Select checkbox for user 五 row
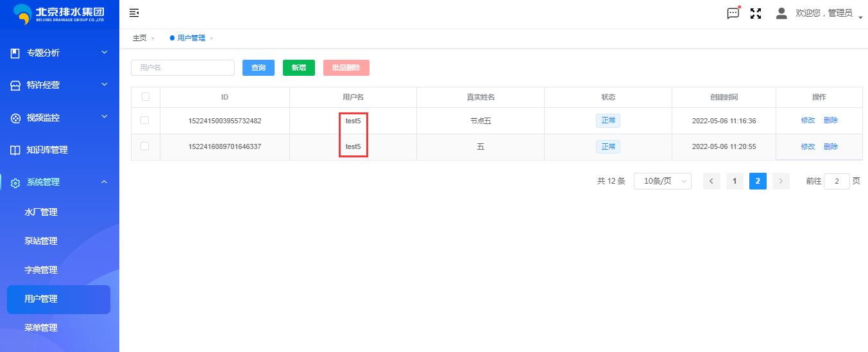Viewport: 868px width, 352px height. (x=145, y=146)
